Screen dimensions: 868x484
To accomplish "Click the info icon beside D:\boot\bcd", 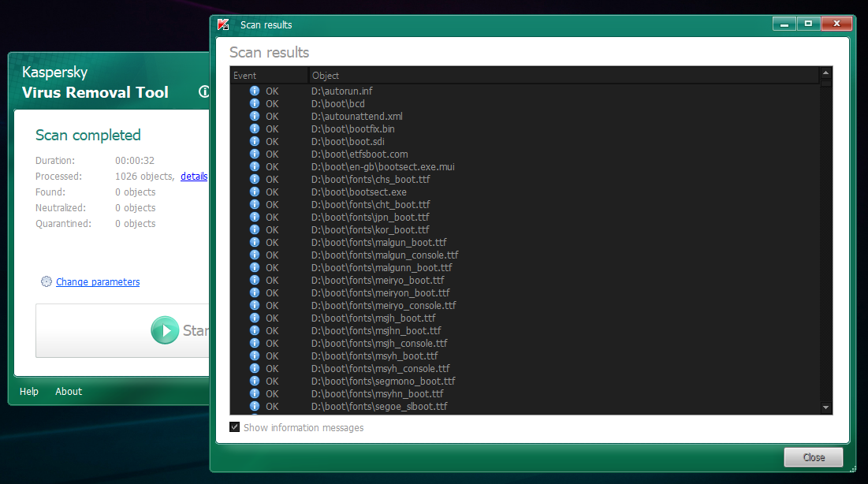I will (255, 103).
